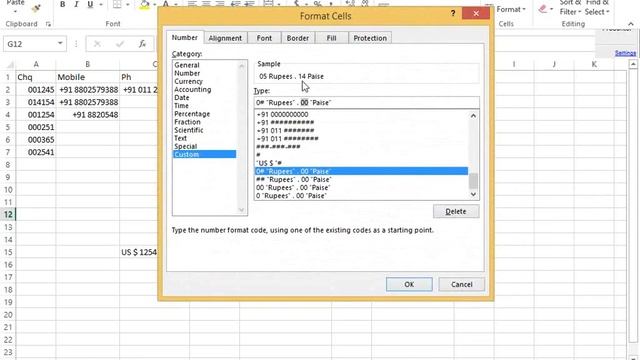640x360 pixels.
Task: Click the format code list scrollbar thumb
Action: (473, 181)
